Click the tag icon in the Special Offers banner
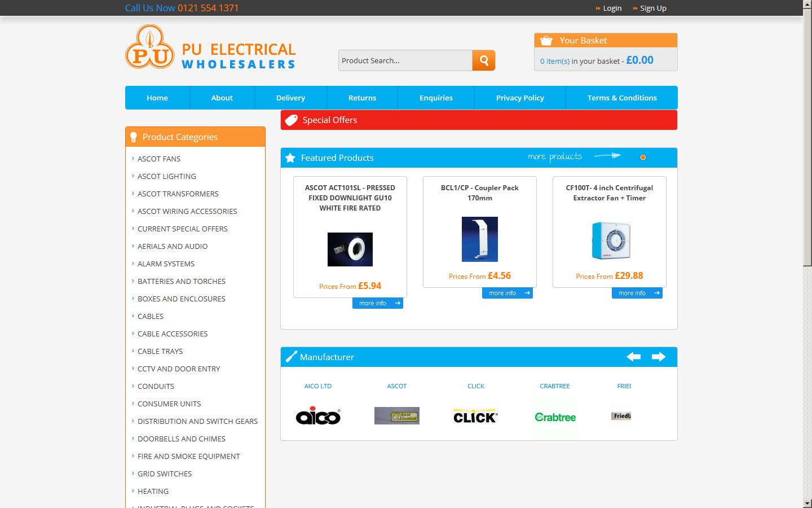812x508 pixels. click(291, 120)
